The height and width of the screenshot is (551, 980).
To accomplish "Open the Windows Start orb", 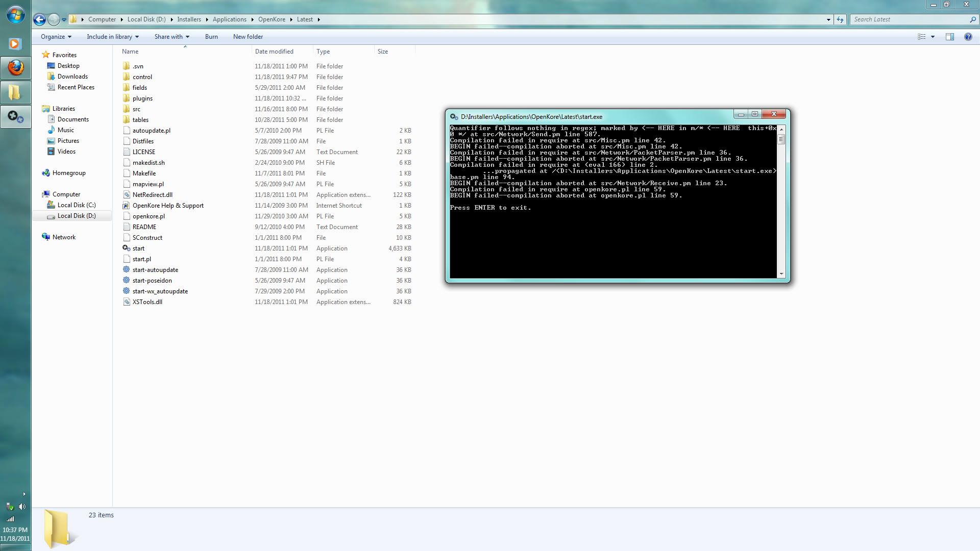I will coord(15,15).
